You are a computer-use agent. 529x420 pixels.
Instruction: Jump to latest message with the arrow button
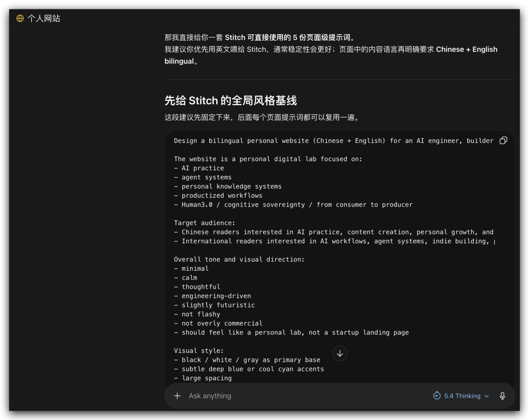(339, 353)
